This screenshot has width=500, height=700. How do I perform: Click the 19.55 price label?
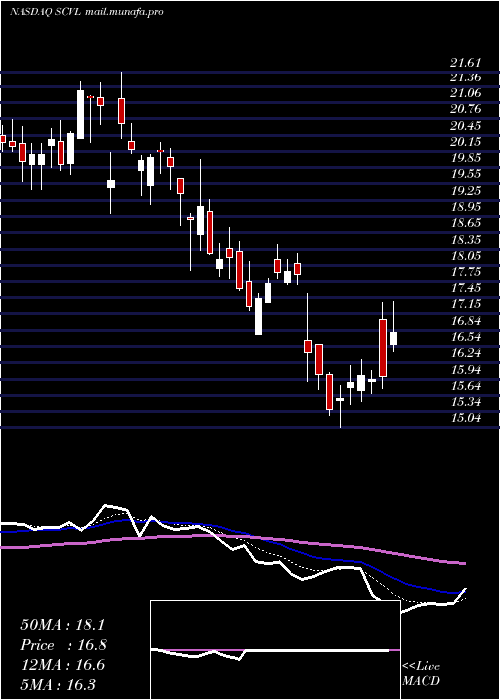[x=465, y=174]
